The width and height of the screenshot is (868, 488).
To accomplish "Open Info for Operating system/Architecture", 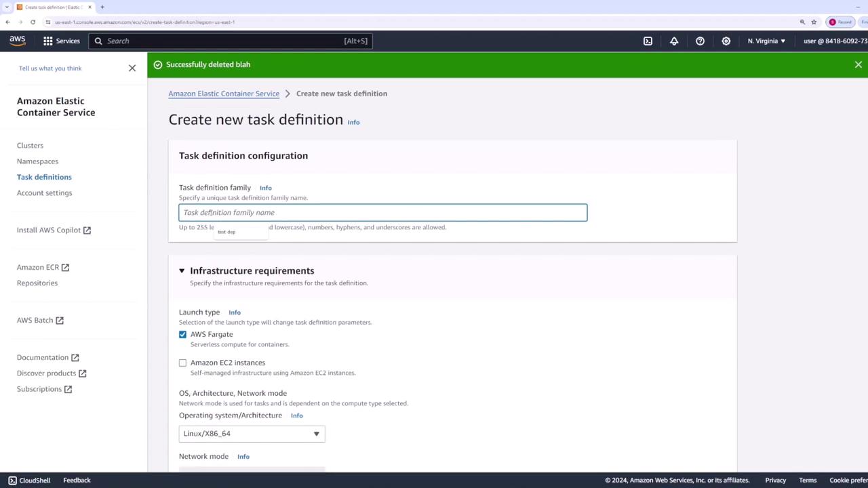I will click(296, 415).
